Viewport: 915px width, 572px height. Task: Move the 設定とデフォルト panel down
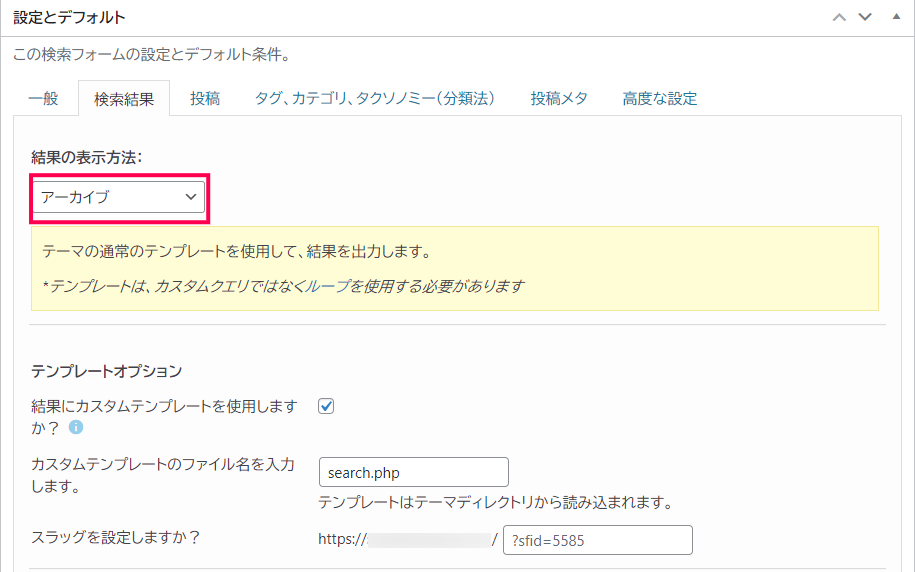(865, 17)
